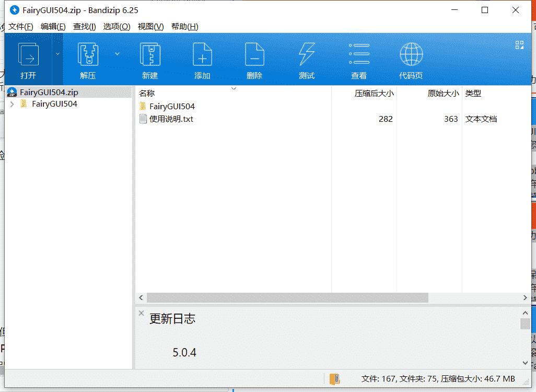Expand the FairyGUI504 tree folder chevron

point(13,104)
